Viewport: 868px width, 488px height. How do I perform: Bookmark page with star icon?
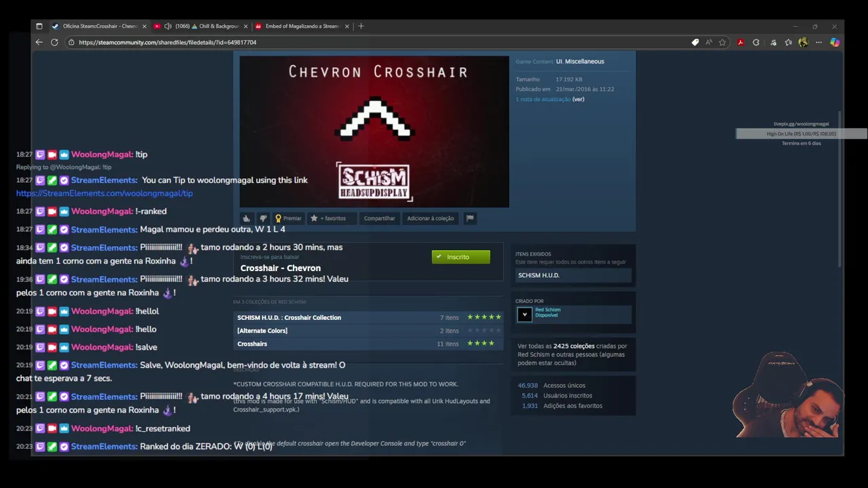coord(722,42)
